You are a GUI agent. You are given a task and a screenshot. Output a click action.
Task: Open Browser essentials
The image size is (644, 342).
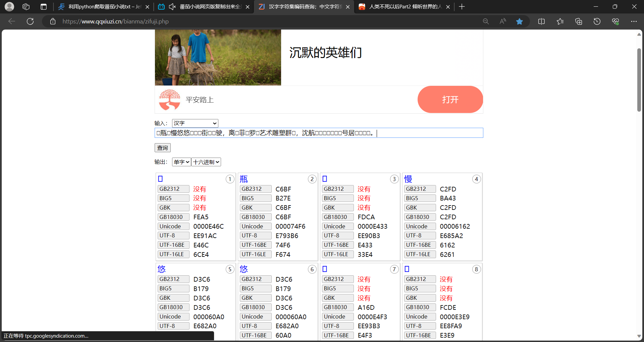pyautogui.click(x=615, y=21)
